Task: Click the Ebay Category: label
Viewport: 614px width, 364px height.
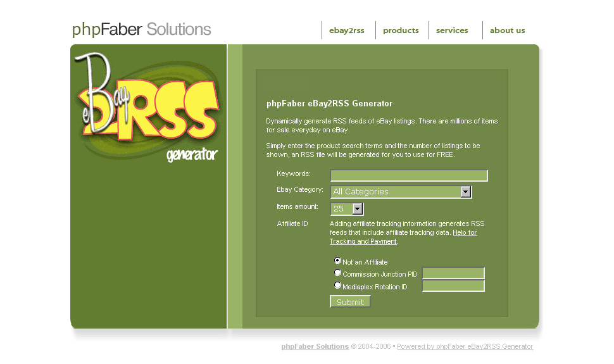Action: (x=300, y=190)
